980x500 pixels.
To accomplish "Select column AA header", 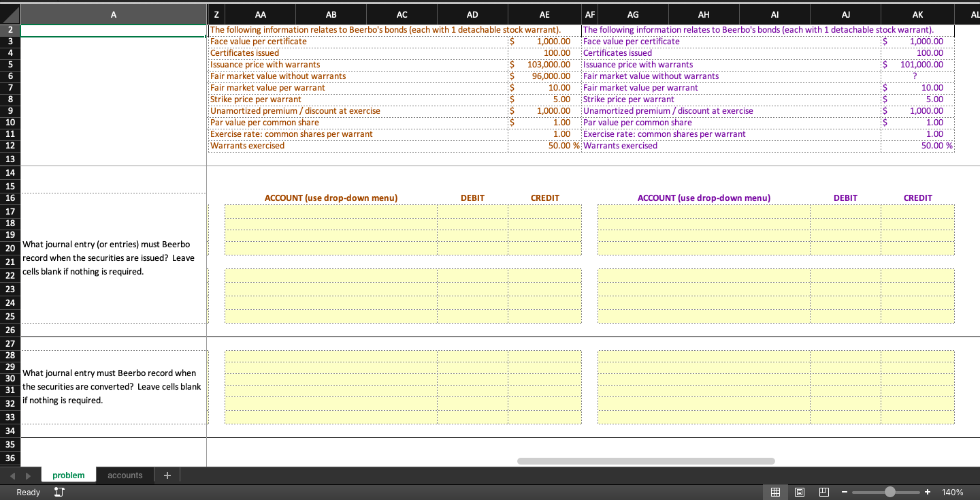I will (260, 14).
